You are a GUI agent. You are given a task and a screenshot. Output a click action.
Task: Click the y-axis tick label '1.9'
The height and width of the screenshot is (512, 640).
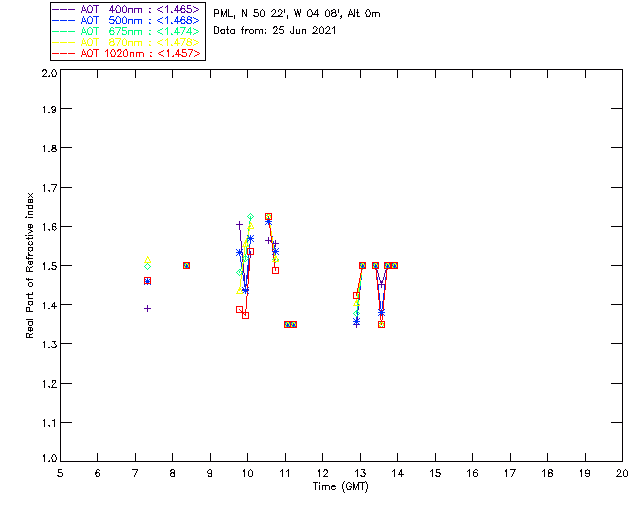(49, 109)
